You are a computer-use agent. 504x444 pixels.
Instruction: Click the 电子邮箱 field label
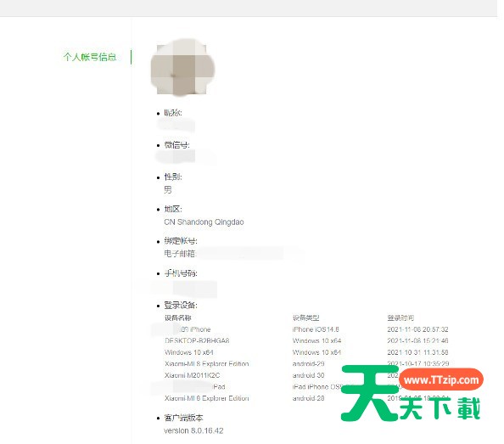point(180,254)
